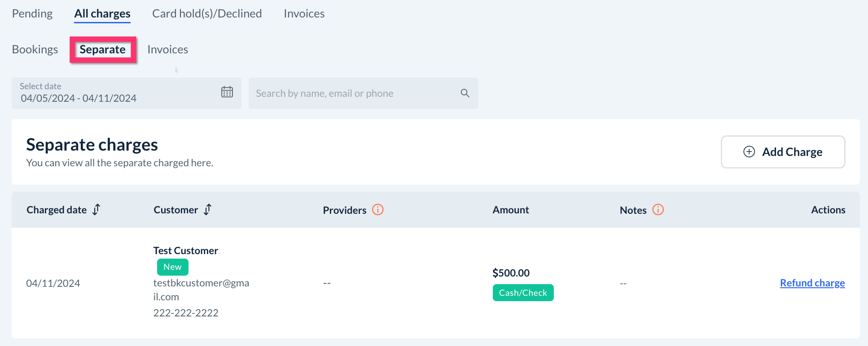Sort by Customer column arrows

point(207,210)
